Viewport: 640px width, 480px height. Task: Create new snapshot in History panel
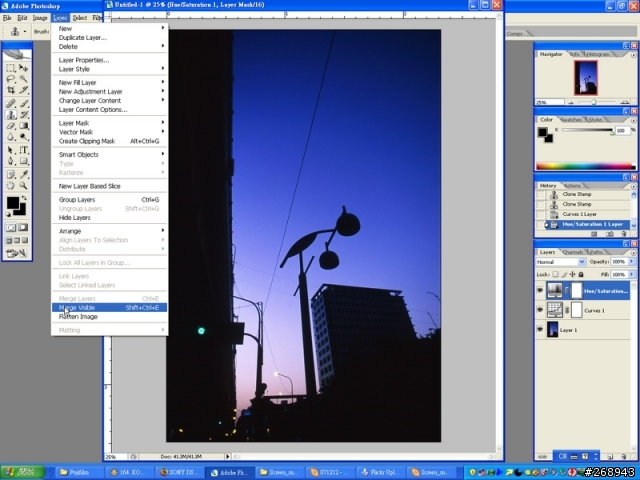pyautogui.click(x=609, y=234)
